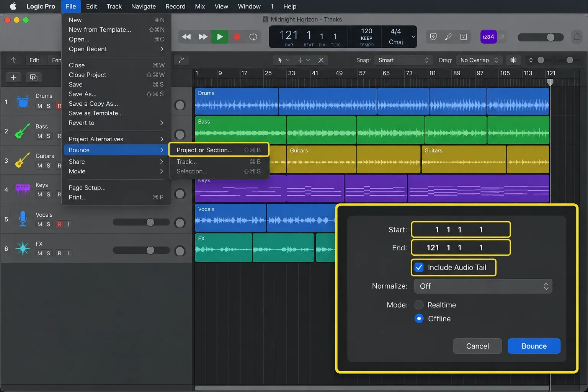Open the Normalize dropdown
Screen dimensions: 588x392
(x=483, y=286)
